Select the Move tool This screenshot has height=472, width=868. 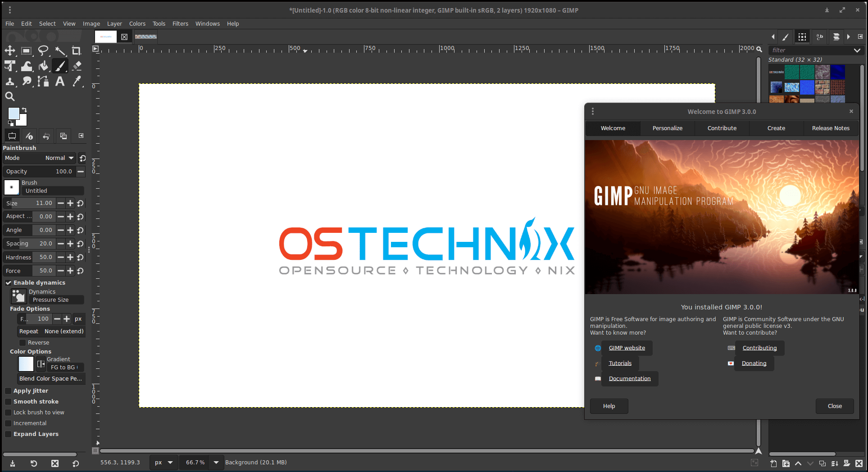click(x=10, y=51)
